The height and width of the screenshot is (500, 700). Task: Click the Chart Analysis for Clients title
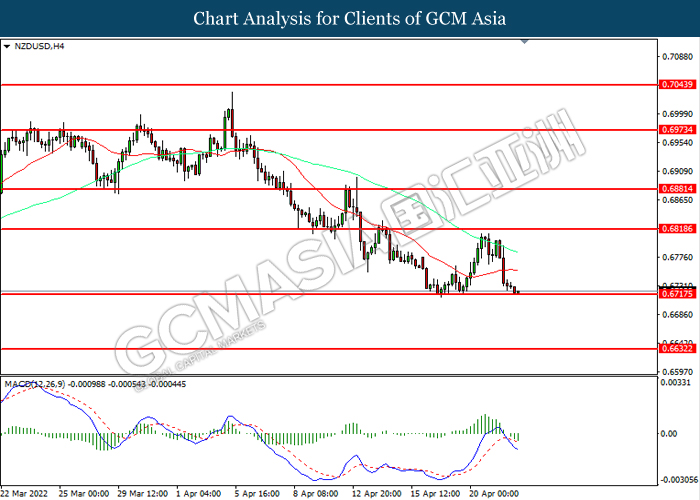pos(350,18)
